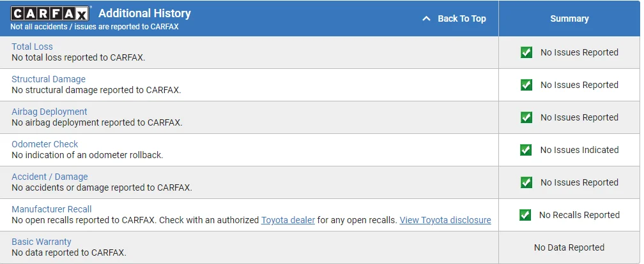
Task: Click green checkmark in Total Loss row
Action: (x=526, y=52)
